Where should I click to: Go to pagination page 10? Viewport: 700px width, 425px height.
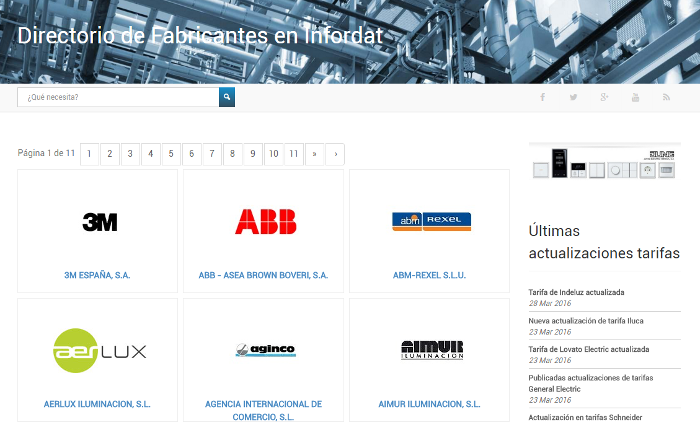click(x=274, y=154)
